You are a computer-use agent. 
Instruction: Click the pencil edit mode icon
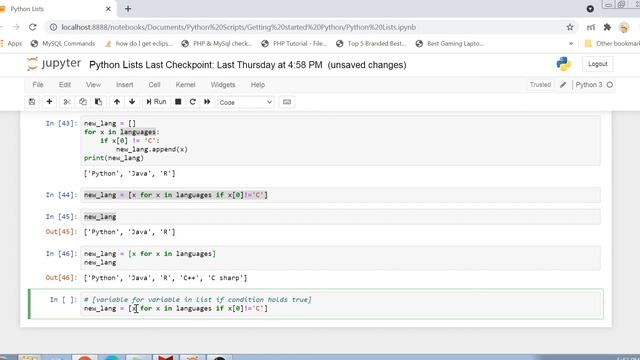point(563,85)
